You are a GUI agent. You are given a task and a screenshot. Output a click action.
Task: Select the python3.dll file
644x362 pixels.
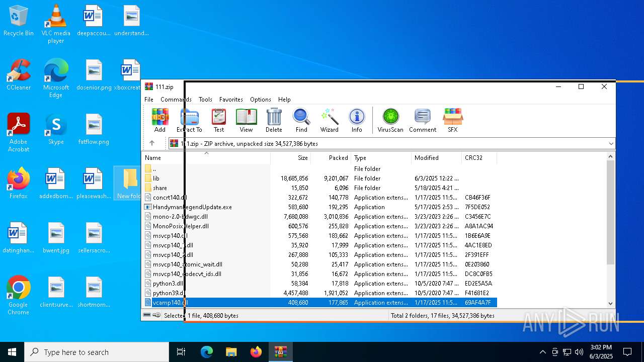(x=320, y=284)
